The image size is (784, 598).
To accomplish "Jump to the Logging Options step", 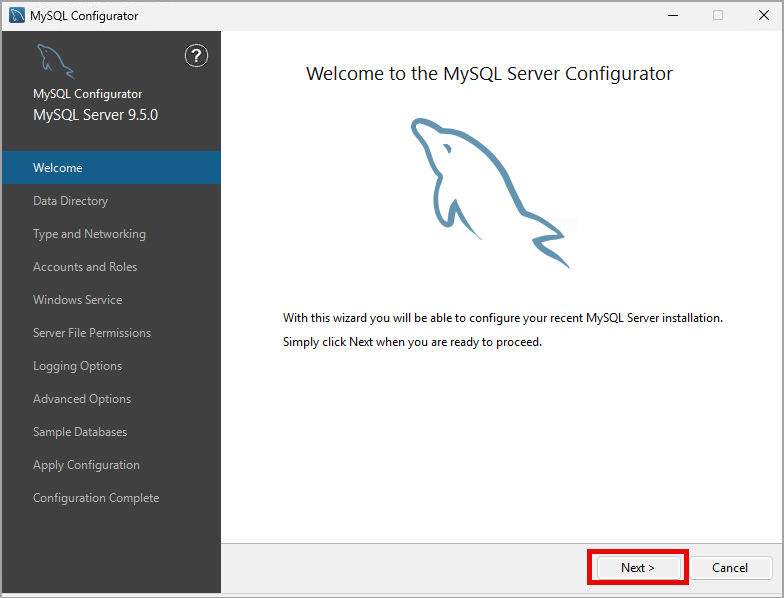I will (77, 366).
